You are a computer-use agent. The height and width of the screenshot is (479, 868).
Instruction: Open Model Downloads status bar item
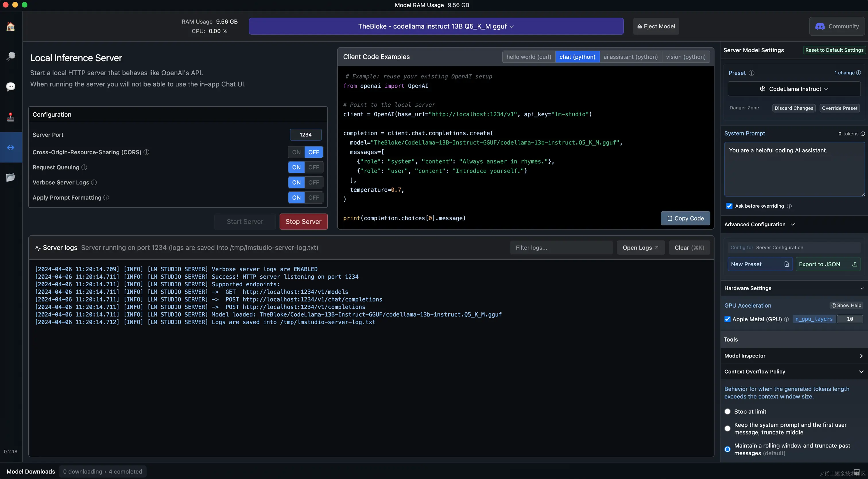(31, 472)
